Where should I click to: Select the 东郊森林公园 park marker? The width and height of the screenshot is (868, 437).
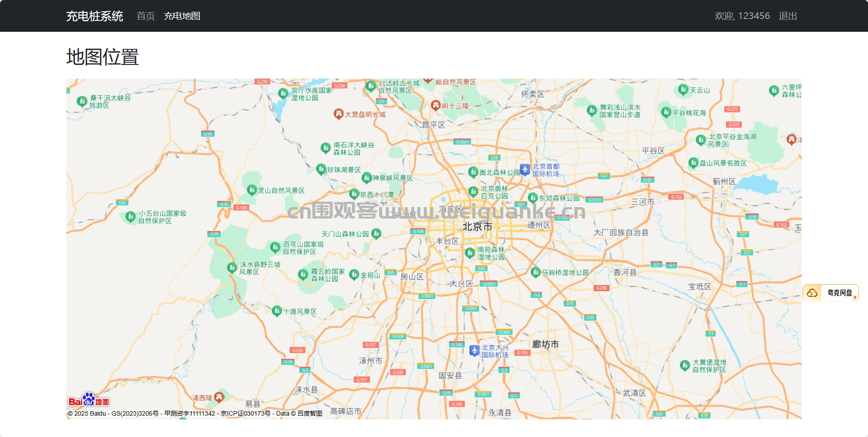(x=533, y=198)
